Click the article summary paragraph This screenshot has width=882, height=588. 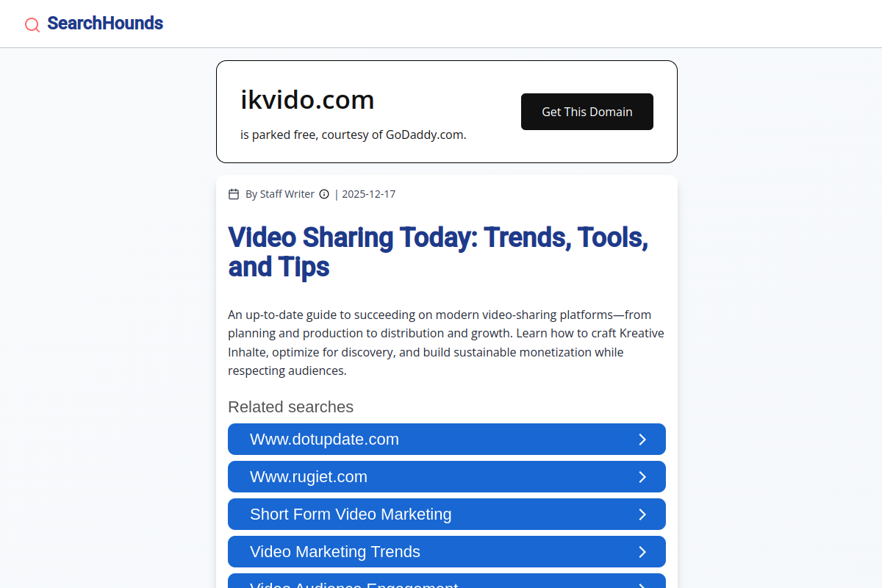coord(446,343)
